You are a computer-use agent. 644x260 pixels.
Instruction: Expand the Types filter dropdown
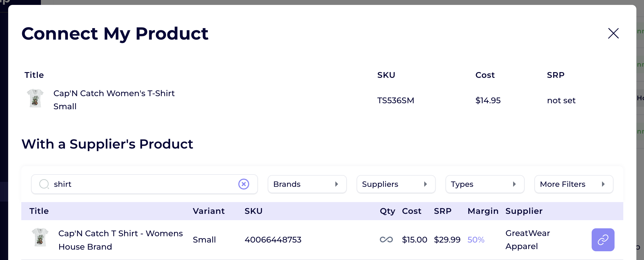point(484,184)
